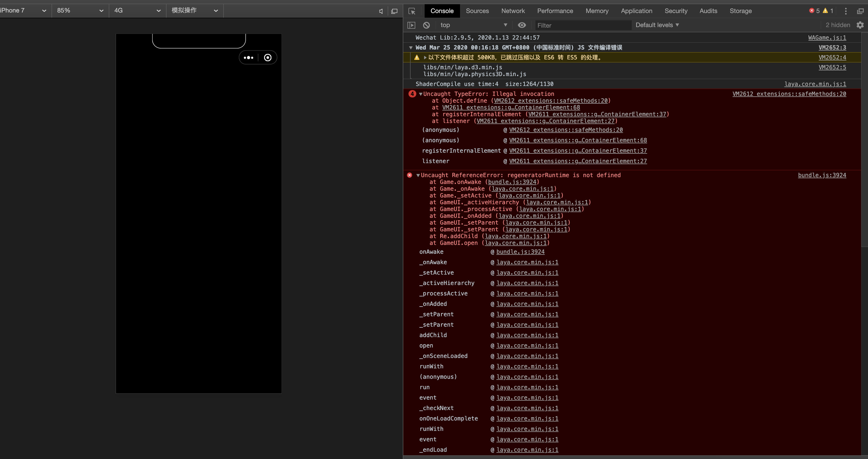Click the DevTools three-dot menu icon

pyautogui.click(x=845, y=11)
